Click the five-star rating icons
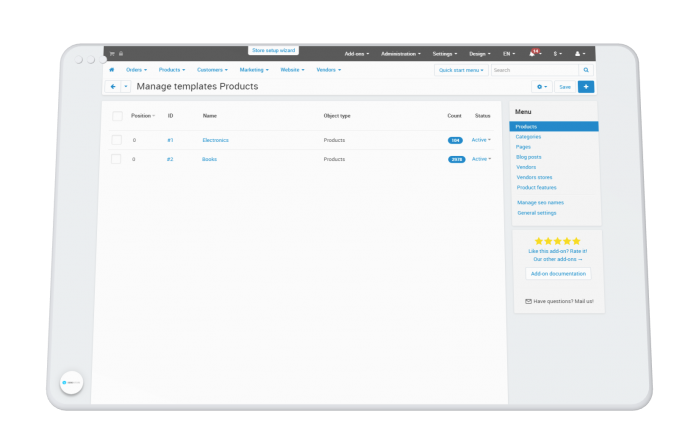Viewport: 700px width, 445px height. click(x=558, y=241)
